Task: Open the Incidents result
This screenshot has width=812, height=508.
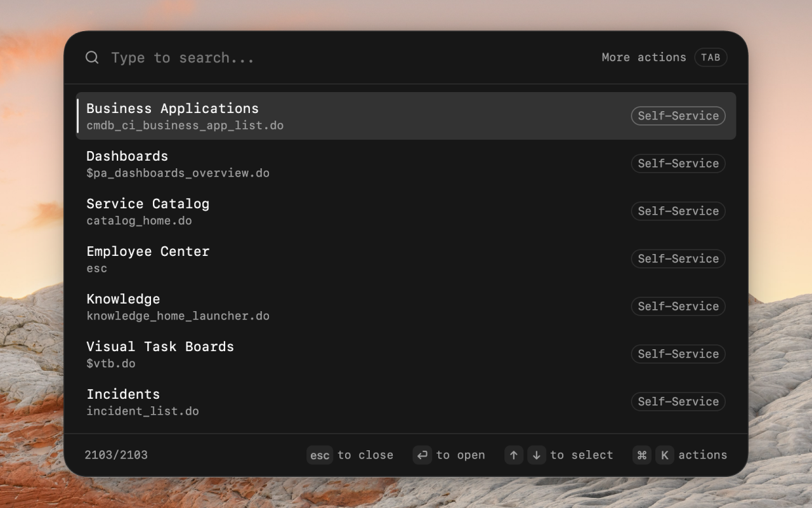Action: tap(406, 401)
